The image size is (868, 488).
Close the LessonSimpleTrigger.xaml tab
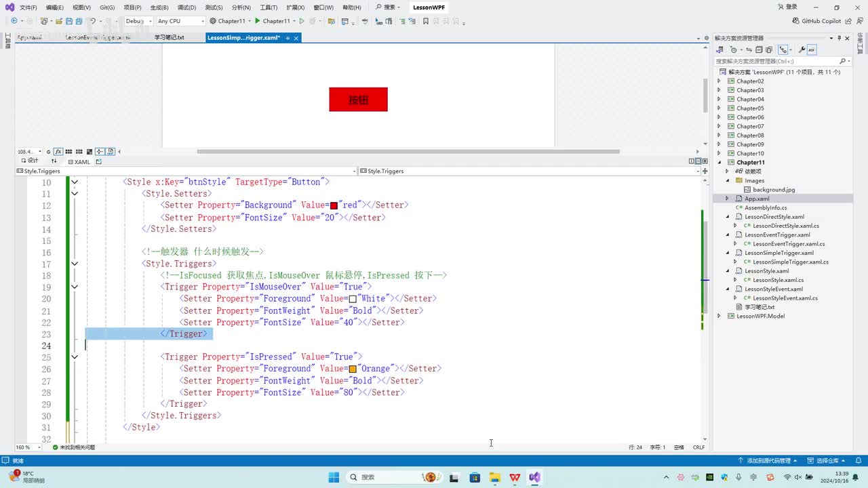pyautogui.click(x=296, y=38)
